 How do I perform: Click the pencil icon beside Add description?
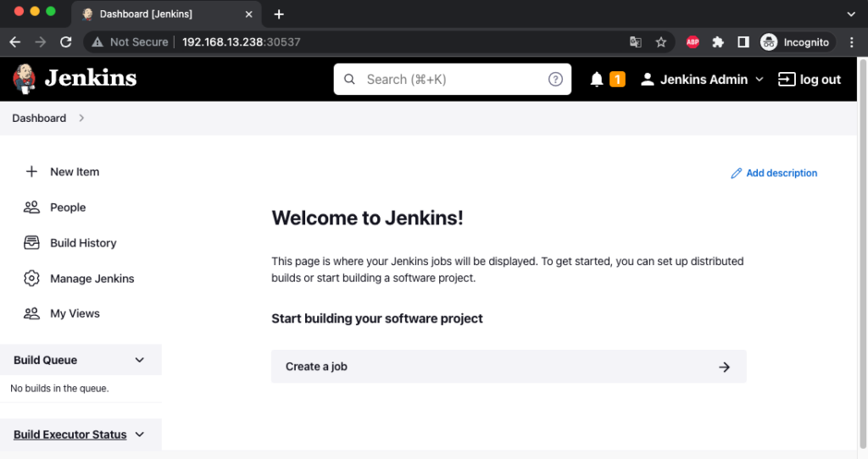coord(737,173)
